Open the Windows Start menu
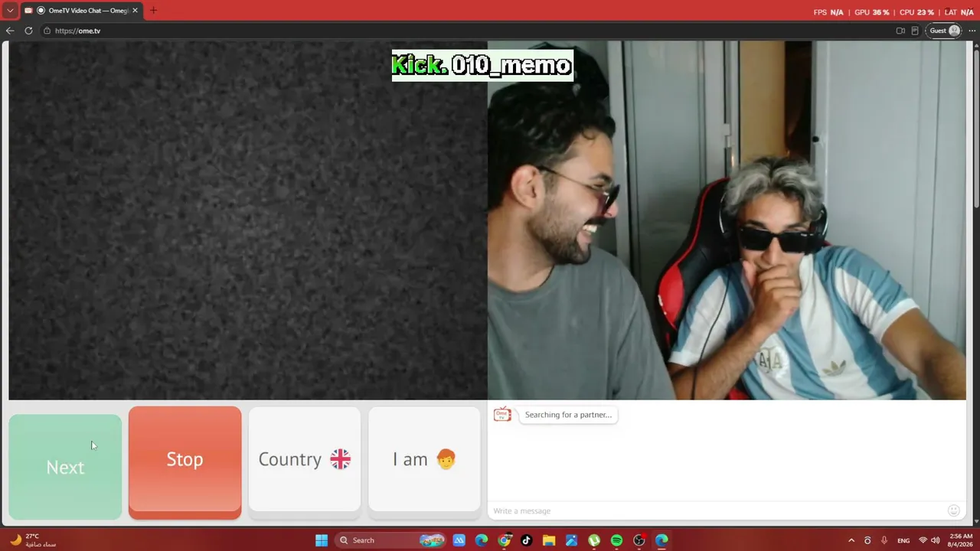 tap(322, 540)
